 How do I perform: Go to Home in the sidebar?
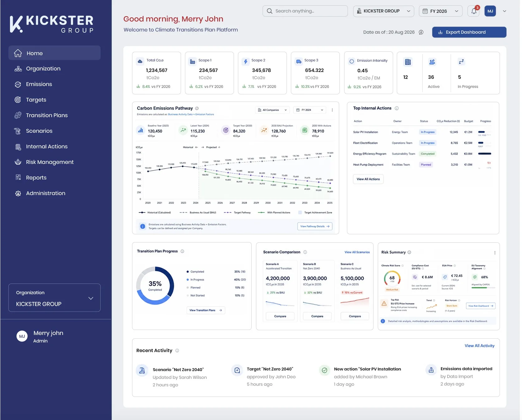pos(55,53)
